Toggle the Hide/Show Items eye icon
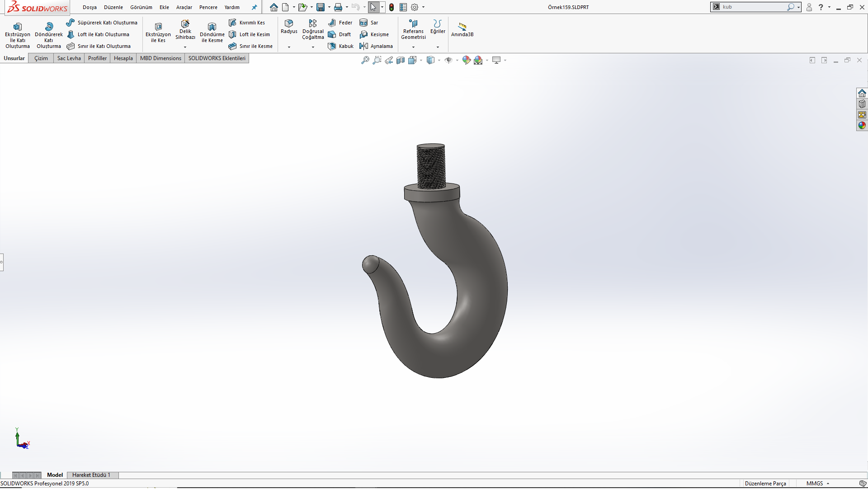The height and width of the screenshot is (489, 868). [x=448, y=60]
